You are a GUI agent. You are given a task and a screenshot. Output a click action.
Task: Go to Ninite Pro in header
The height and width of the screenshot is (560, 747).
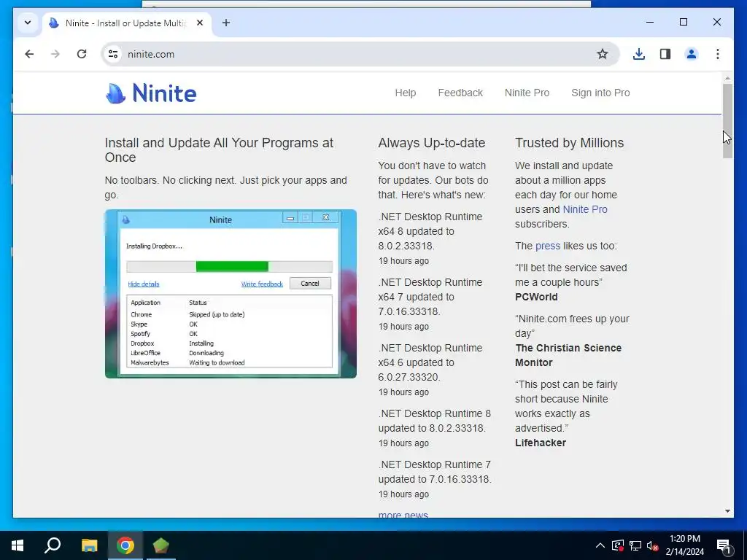click(x=527, y=93)
